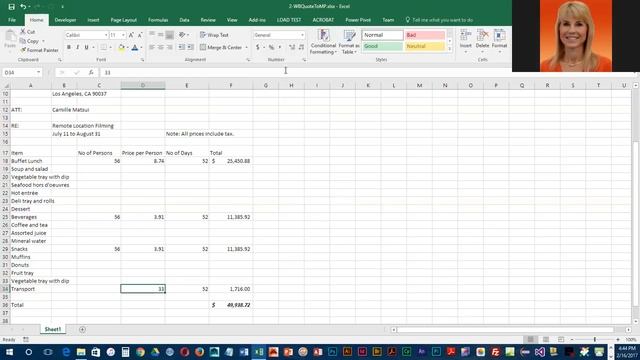Viewport: 640px width, 360px height.
Task: Switch to the Developer tab
Action: pyautogui.click(x=65, y=20)
